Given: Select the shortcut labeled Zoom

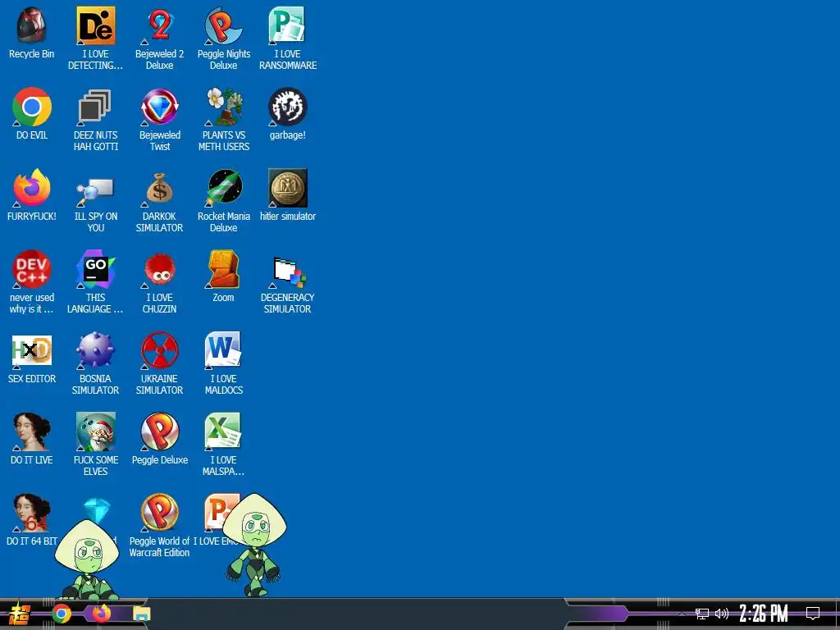Looking at the screenshot, I should pos(223,269).
